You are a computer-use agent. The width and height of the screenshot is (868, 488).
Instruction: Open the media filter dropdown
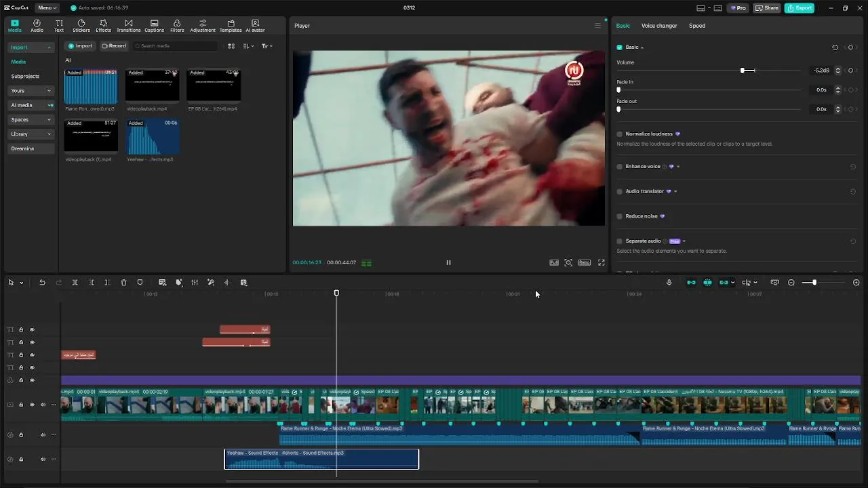tap(267, 46)
